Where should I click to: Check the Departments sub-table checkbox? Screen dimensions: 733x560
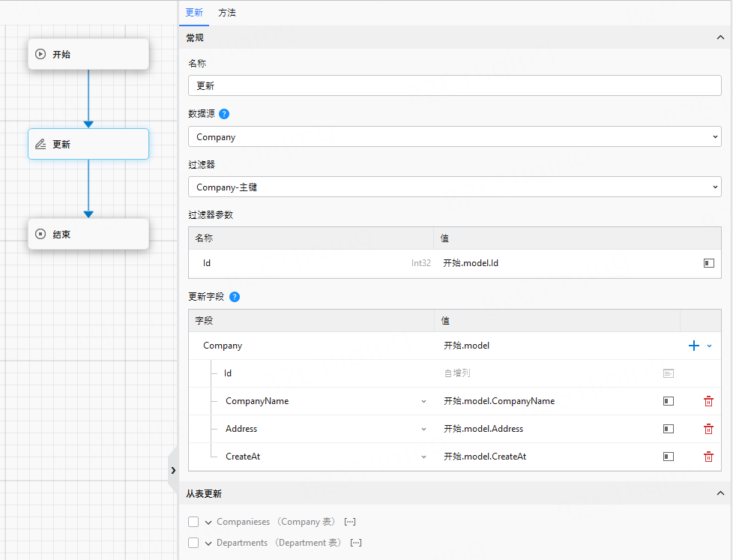(x=193, y=543)
